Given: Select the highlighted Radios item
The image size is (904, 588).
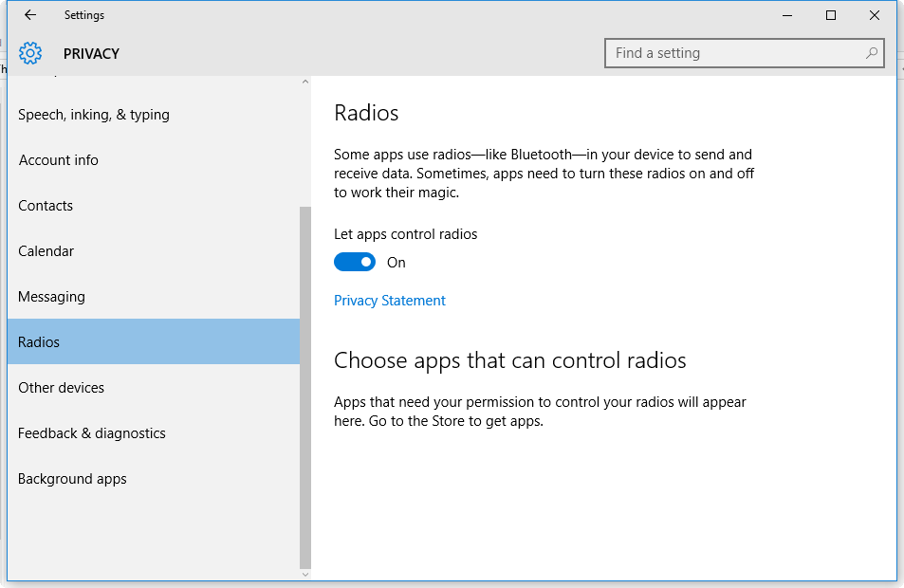Looking at the screenshot, I should point(39,342).
